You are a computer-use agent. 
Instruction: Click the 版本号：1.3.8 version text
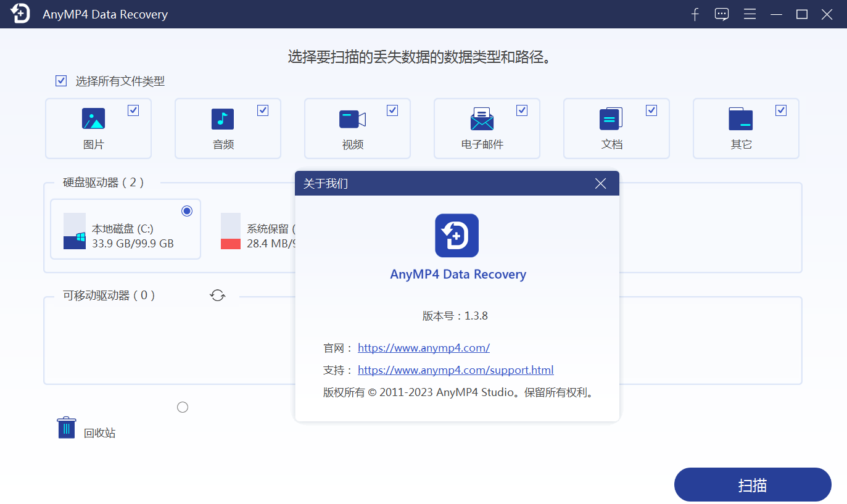tap(455, 316)
